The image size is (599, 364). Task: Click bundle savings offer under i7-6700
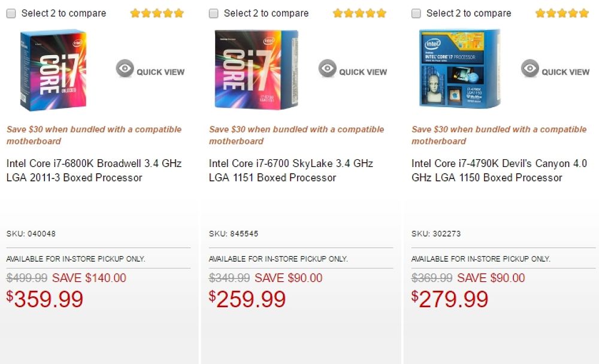tap(297, 135)
